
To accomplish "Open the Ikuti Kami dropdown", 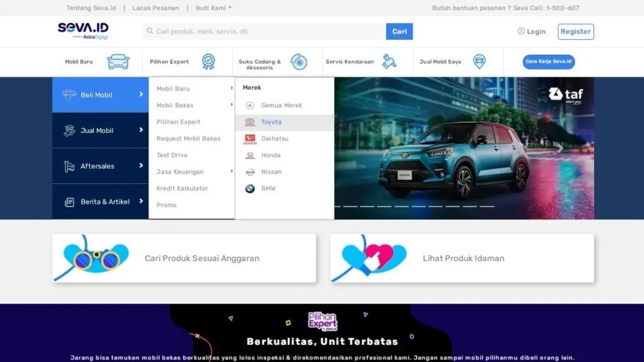I will (x=214, y=8).
